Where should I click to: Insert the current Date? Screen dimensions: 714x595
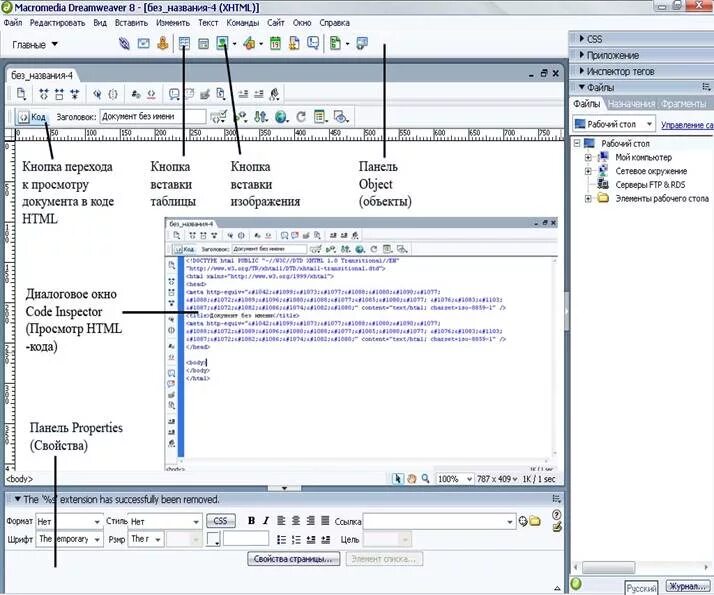tap(275, 44)
